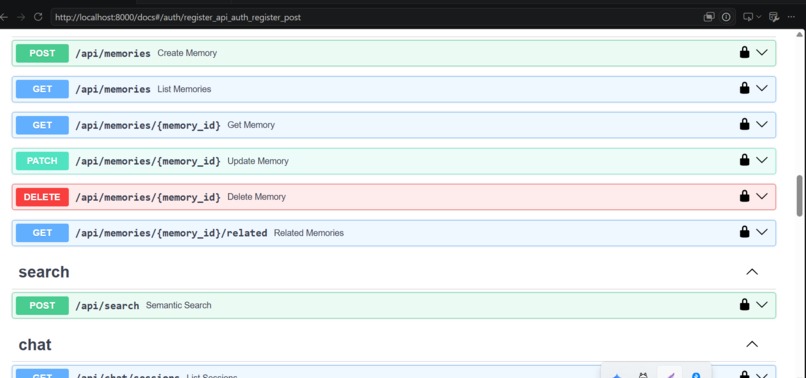Viewport: 806px width, 378px height.
Task: Open authorization lock for Get Memory
Action: pyautogui.click(x=744, y=124)
